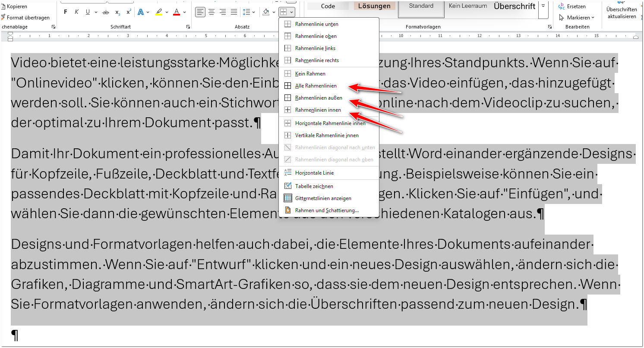The width and height of the screenshot is (644, 348).
Task: Click Format übertragen painter
Action: point(28,18)
